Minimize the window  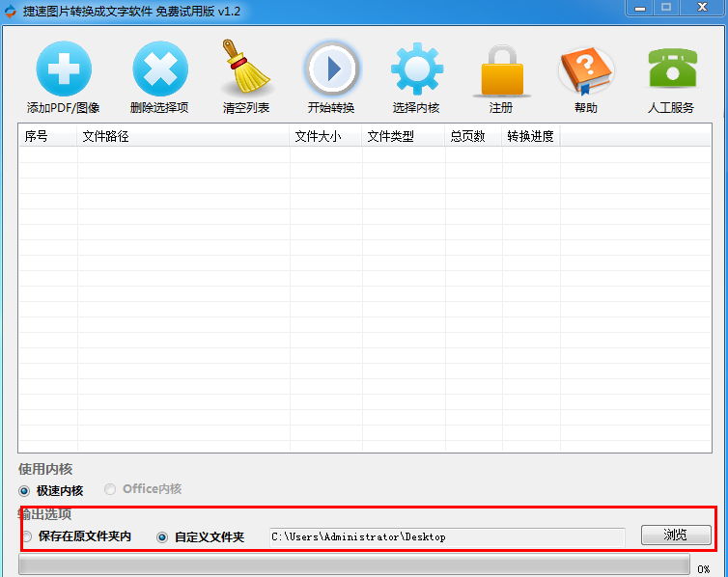pyautogui.click(x=640, y=8)
